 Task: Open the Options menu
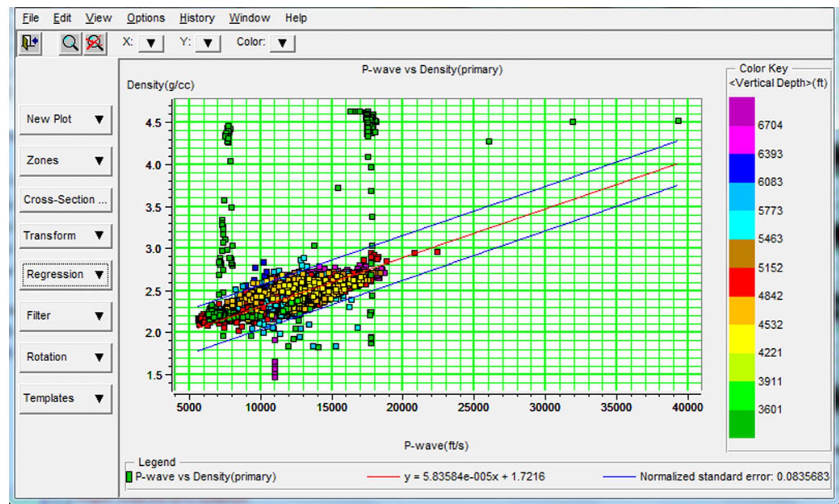click(146, 18)
